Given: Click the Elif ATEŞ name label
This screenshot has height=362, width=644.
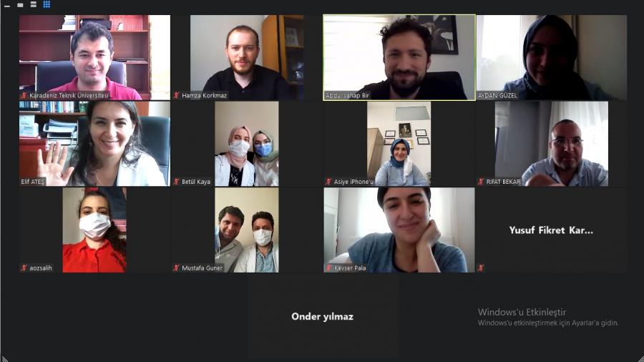Looking at the screenshot, I should [33, 182].
